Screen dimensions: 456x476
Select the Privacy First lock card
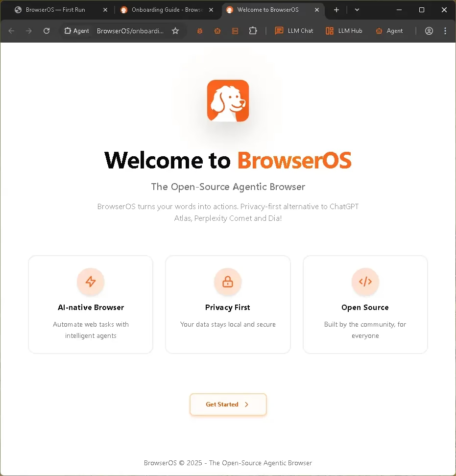click(228, 304)
